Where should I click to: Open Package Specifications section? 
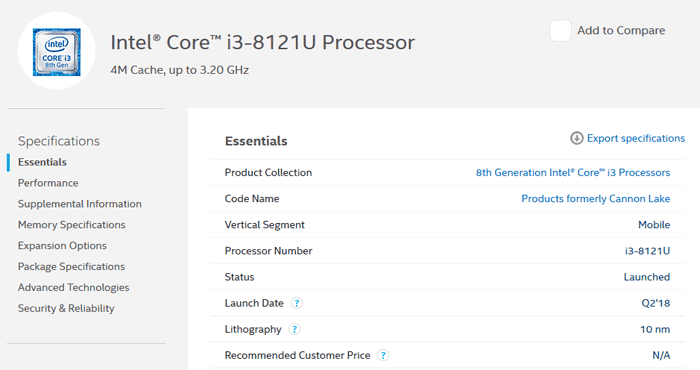pyautogui.click(x=71, y=266)
